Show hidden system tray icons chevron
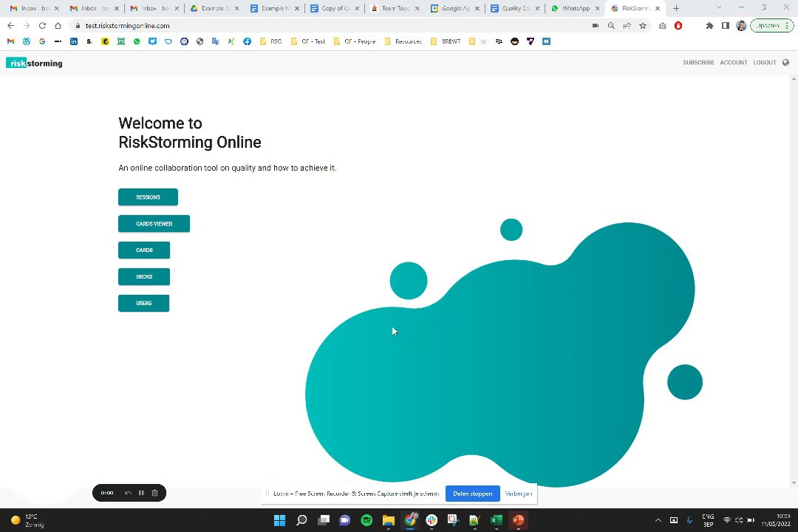798x532 pixels. [658, 520]
